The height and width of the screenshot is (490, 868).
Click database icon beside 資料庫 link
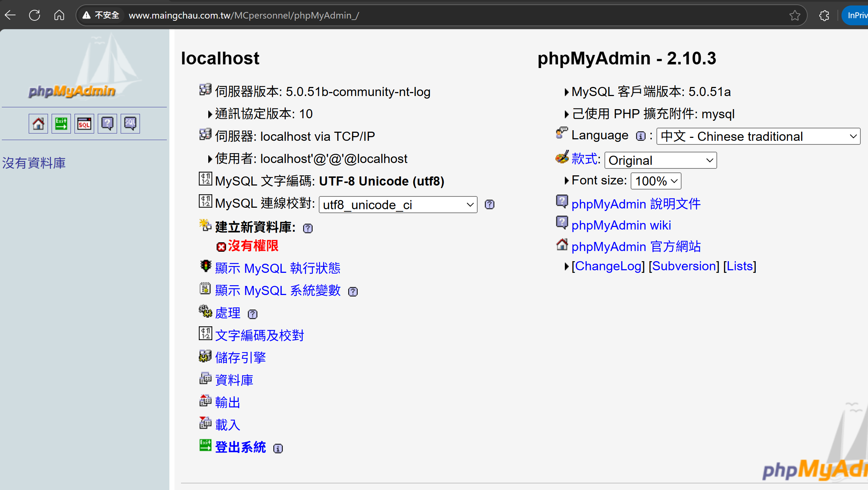pos(205,378)
